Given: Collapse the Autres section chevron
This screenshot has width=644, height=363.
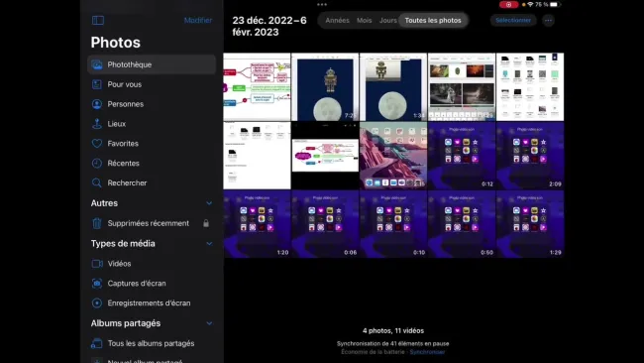Looking at the screenshot, I should pyautogui.click(x=209, y=203).
